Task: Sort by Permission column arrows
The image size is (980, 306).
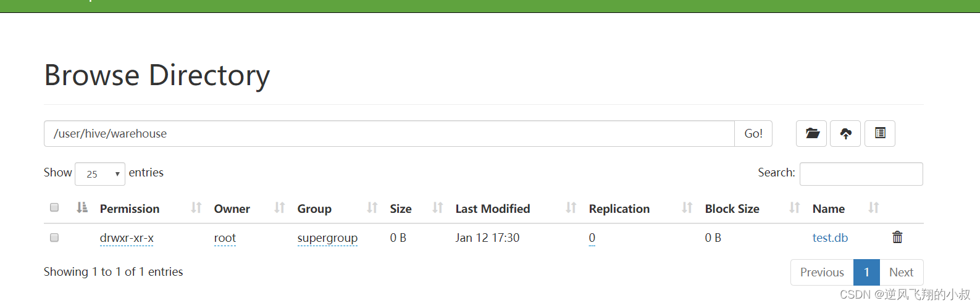Action: click(x=196, y=208)
